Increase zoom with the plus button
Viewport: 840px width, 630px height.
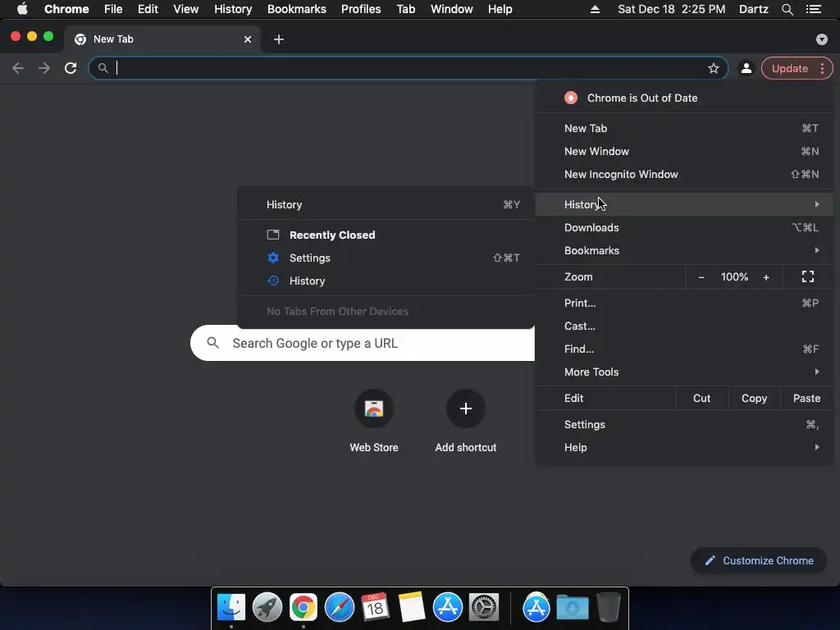(x=766, y=277)
